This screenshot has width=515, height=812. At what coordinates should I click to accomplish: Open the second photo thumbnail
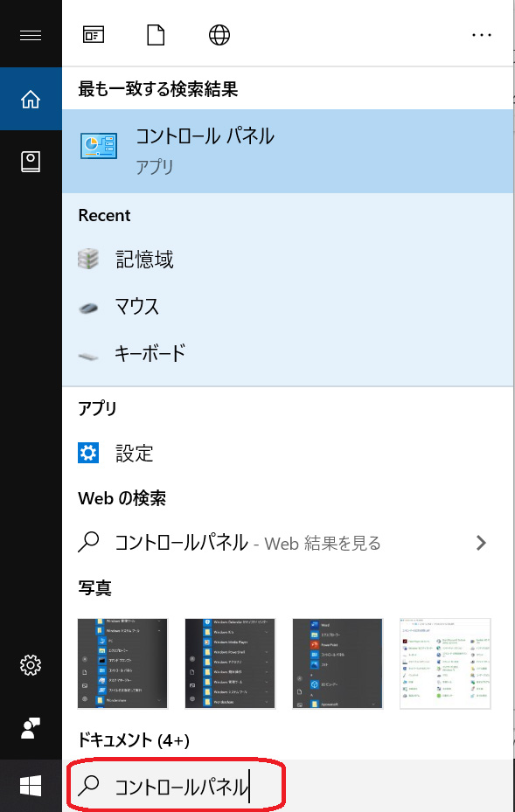pyautogui.click(x=230, y=663)
